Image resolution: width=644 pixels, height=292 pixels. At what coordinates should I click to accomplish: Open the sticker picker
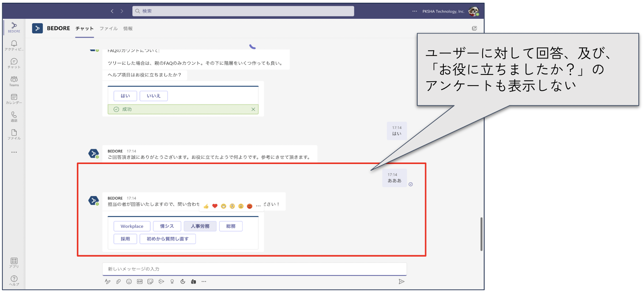(150, 282)
